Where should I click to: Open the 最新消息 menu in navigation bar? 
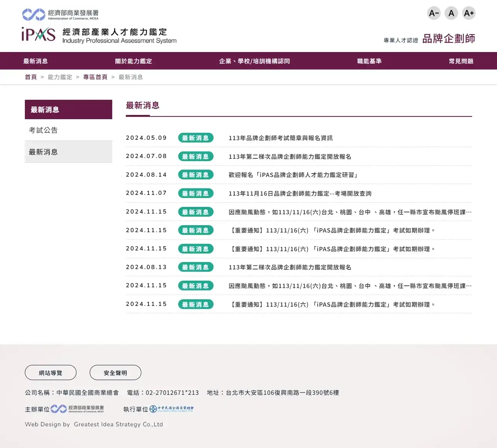[35, 61]
